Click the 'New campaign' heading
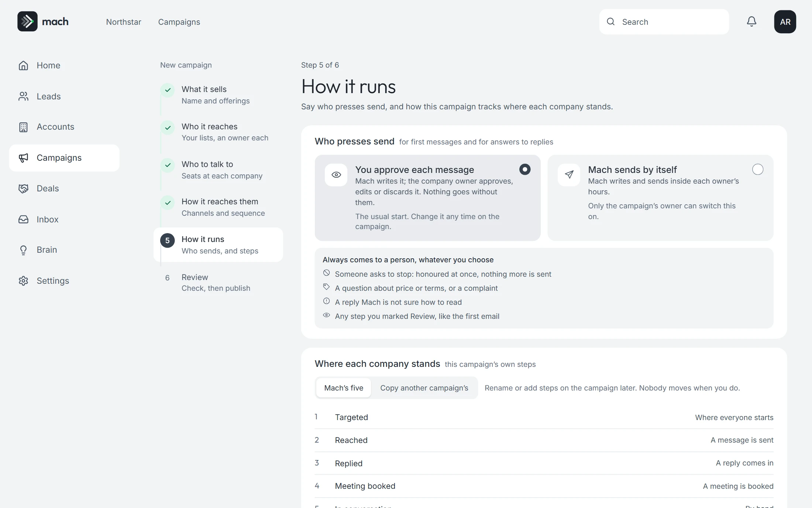Viewport: 812px width, 508px height. pos(186,65)
